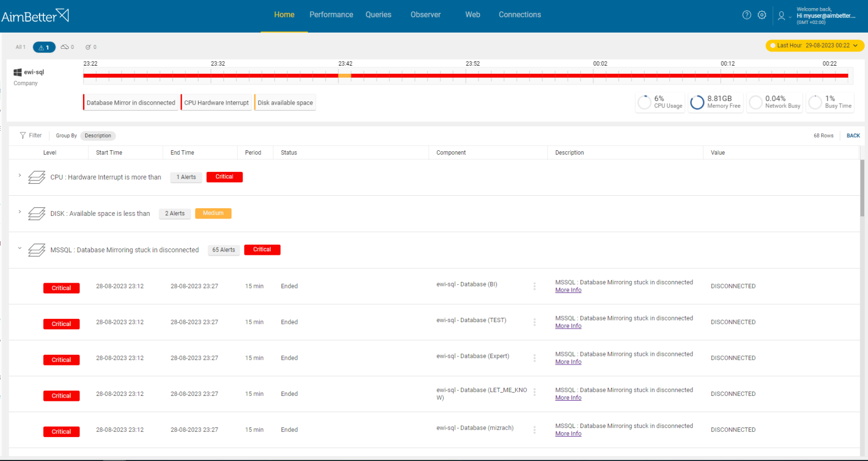Open the Connections tab
The width and height of the screenshot is (868, 461).
(520, 15)
